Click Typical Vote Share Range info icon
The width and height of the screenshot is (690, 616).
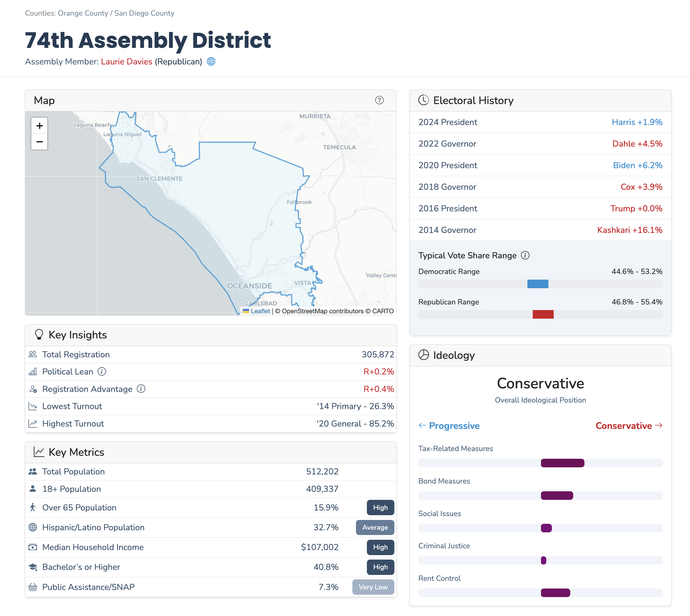[525, 255]
